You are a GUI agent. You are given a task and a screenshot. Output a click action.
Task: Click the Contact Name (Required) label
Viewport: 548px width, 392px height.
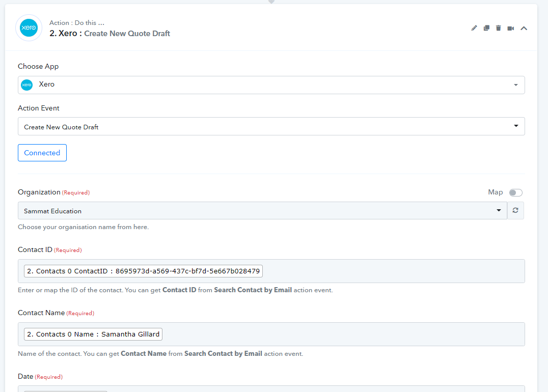(56, 313)
